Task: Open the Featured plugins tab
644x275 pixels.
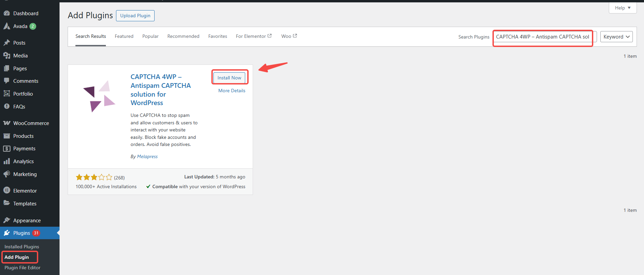Action: (124, 36)
